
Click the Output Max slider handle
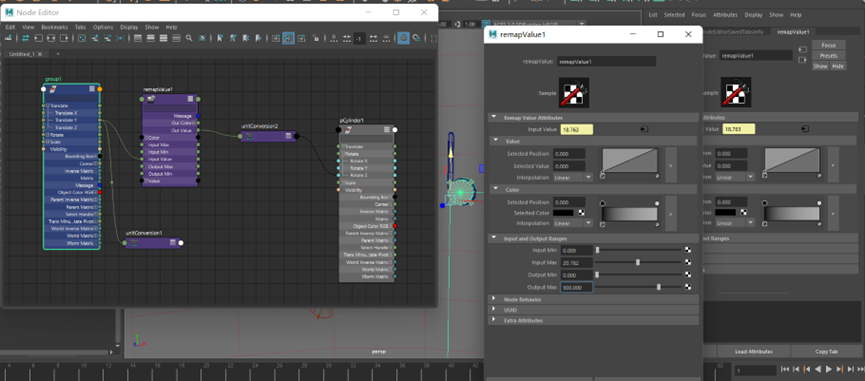click(659, 287)
